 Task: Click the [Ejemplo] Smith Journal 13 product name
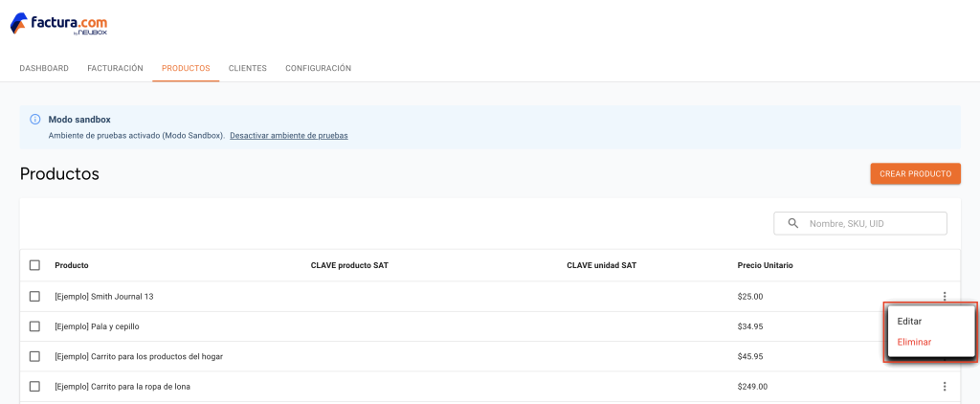104,297
